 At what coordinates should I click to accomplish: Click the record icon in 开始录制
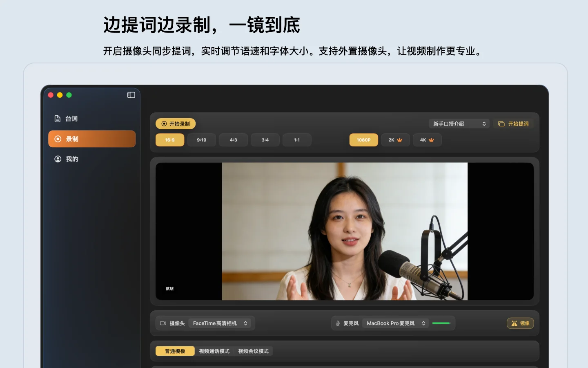click(x=164, y=124)
